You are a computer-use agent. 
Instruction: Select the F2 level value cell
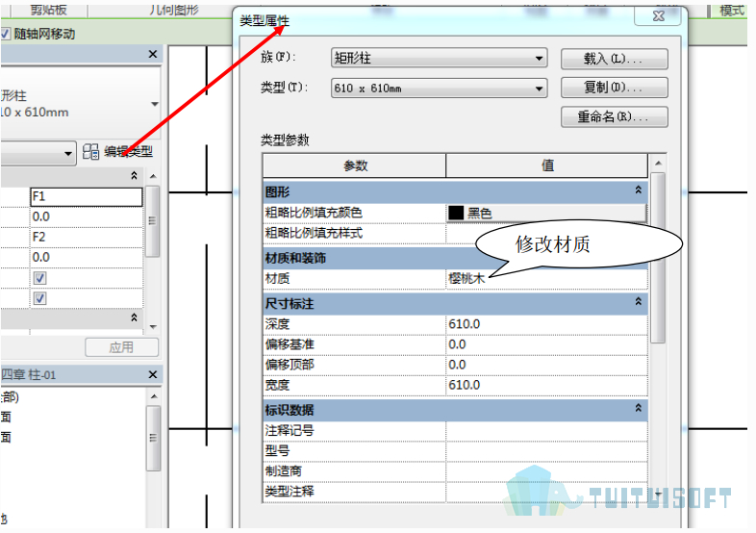click(87, 238)
